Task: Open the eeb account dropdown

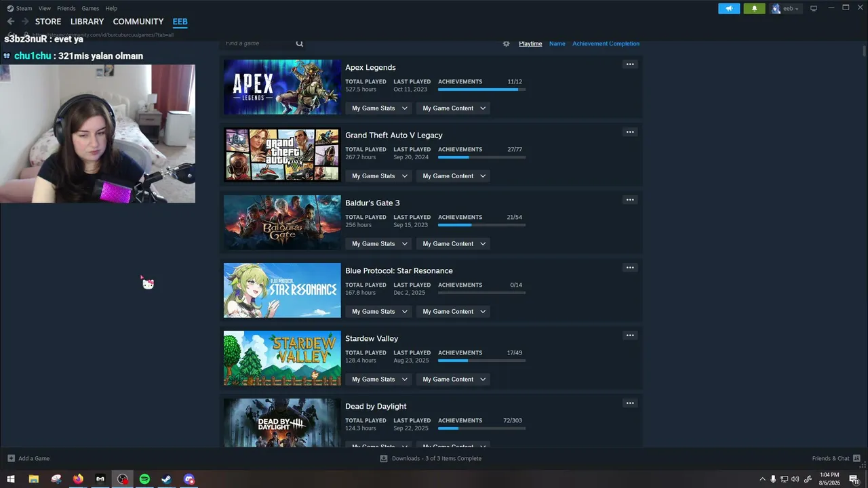Action: point(785,9)
